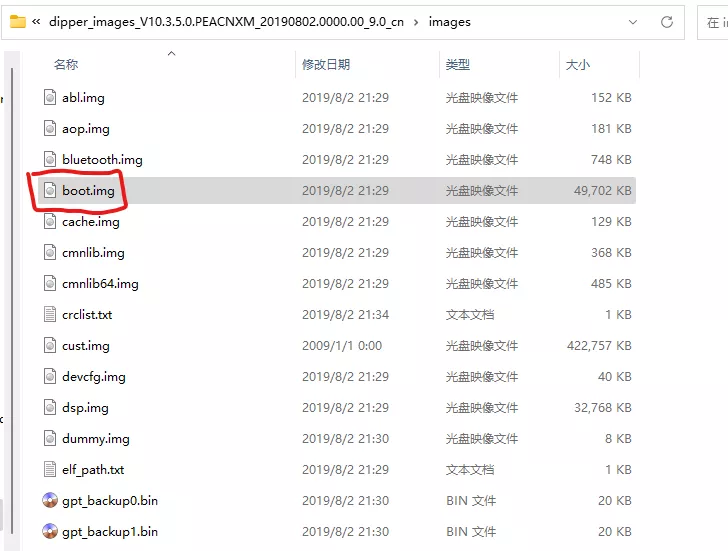Click the folder icon in address bar

point(17,21)
